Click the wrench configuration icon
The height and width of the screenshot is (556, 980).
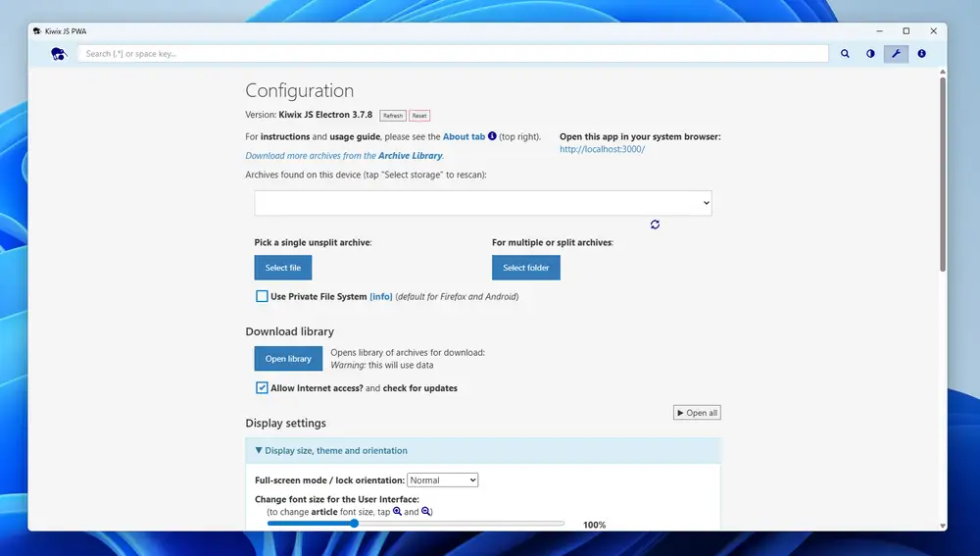tap(896, 54)
